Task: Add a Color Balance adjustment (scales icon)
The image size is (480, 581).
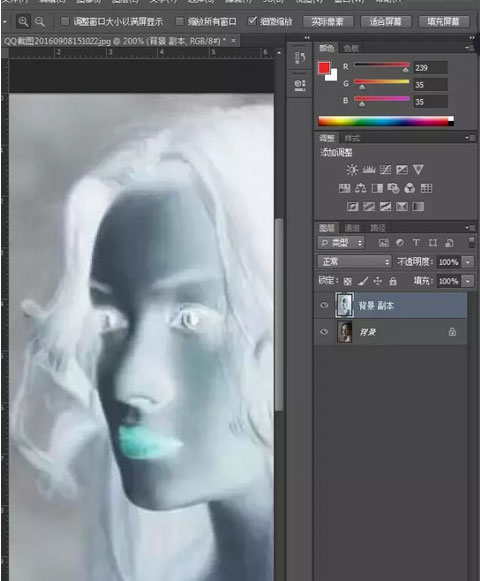Action: [360, 188]
